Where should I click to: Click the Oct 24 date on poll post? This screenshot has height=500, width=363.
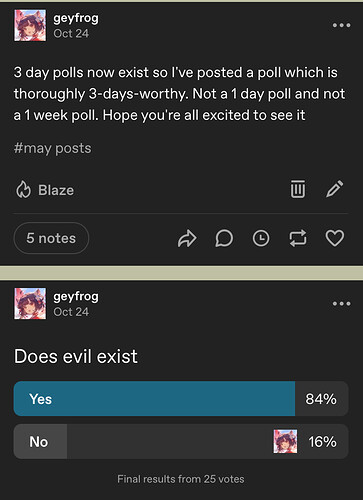pyautogui.click(x=71, y=312)
